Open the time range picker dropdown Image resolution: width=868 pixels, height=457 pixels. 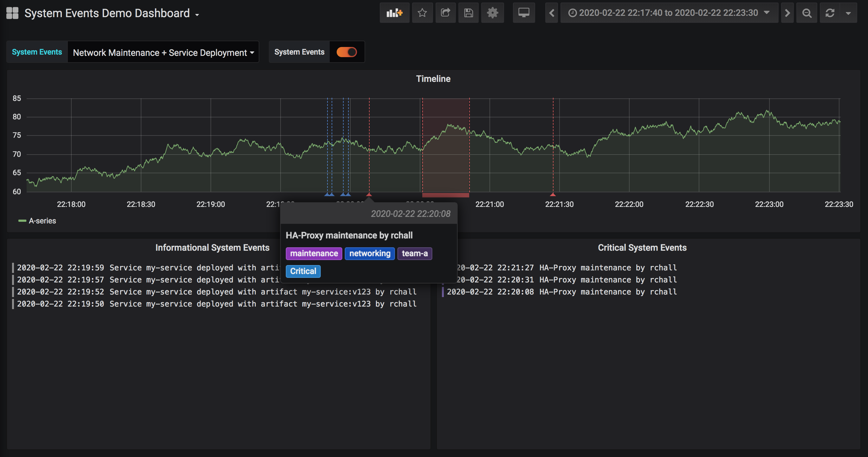[669, 13]
